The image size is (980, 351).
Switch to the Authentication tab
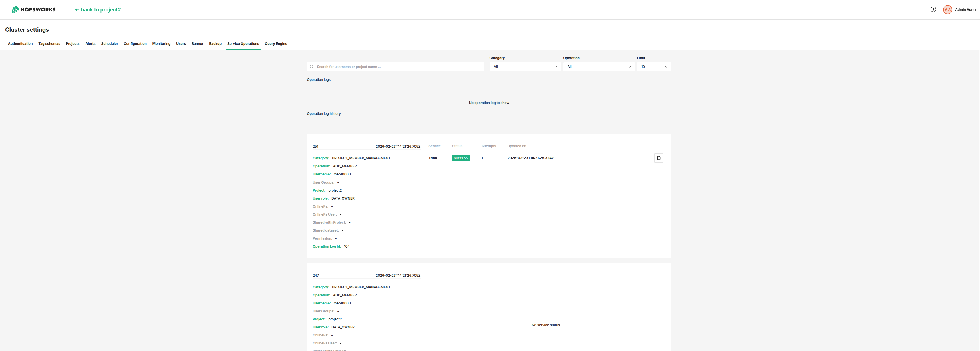coord(20,44)
